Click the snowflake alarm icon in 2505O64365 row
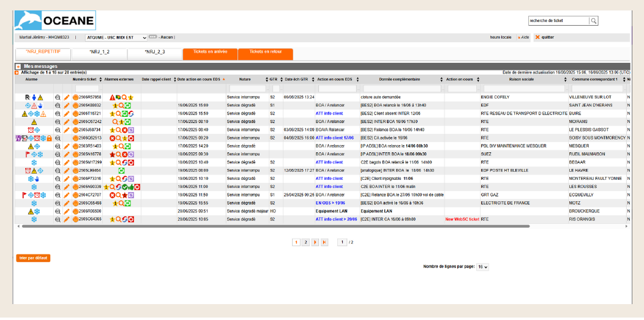This screenshot has width=644, height=320. pyautogui.click(x=34, y=219)
